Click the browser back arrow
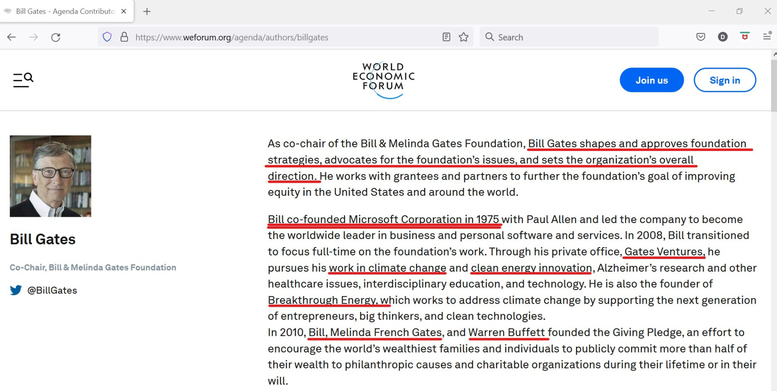Image resolution: width=777 pixels, height=391 pixels. 11,37
